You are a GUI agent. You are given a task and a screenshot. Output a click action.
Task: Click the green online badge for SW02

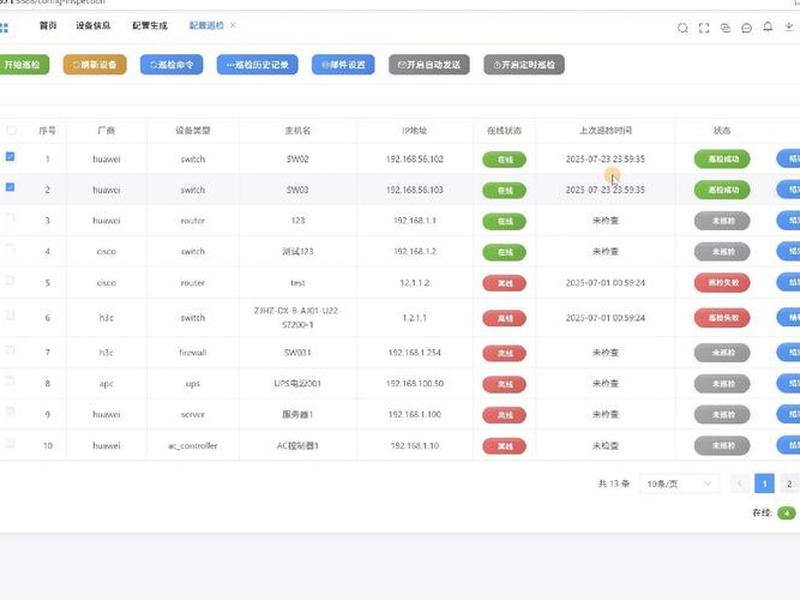504,160
